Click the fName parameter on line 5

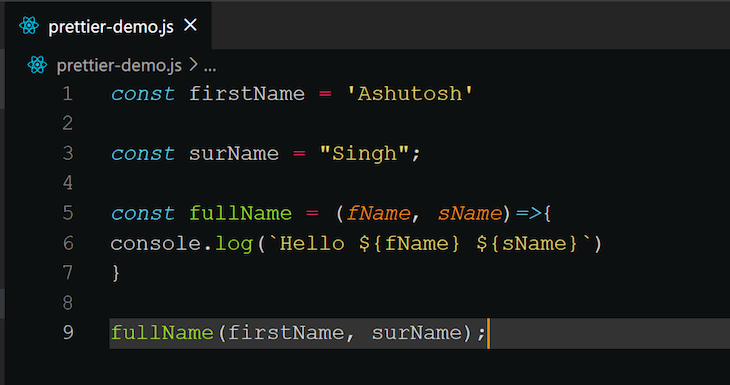tap(378, 213)
